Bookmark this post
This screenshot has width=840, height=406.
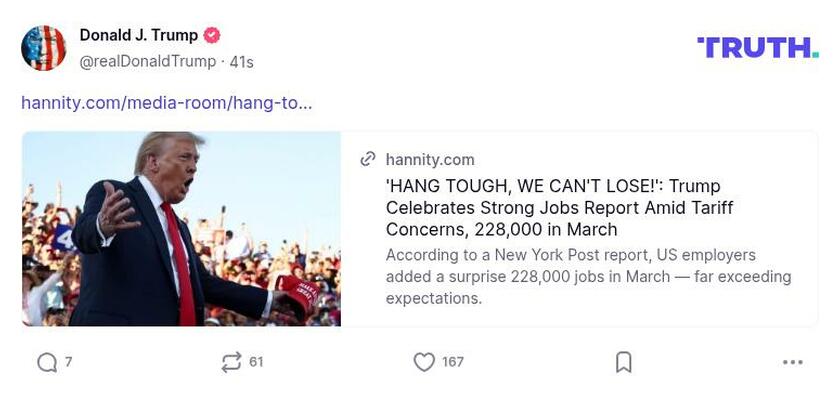click(x=623, y=362)
